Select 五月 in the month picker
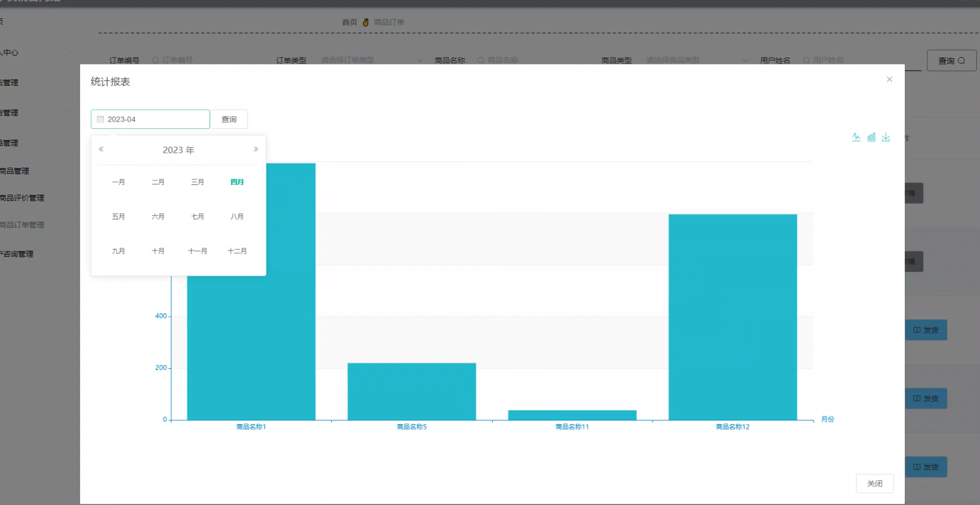This screenshot has height=505, width=980. tap(118, 216)
